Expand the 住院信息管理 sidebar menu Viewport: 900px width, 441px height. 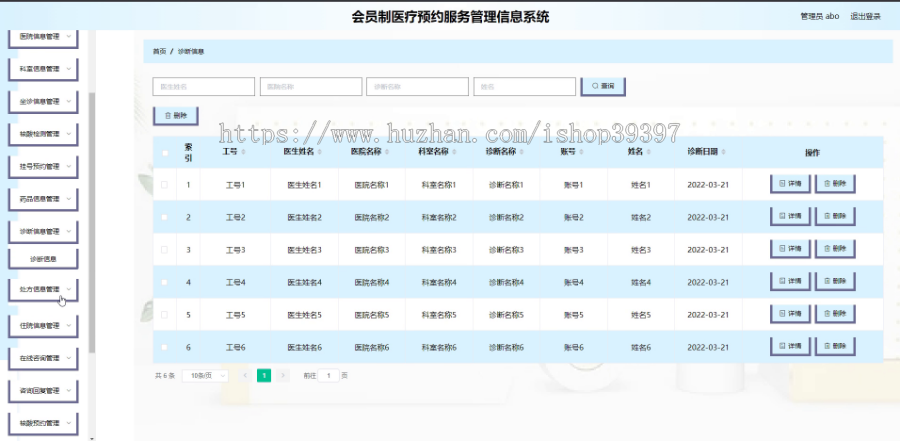pos(43,326)
